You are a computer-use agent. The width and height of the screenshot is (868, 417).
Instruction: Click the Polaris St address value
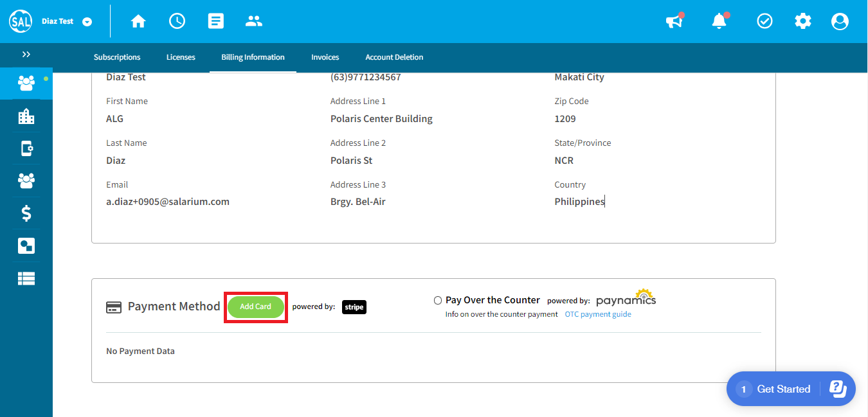click(352, 161)
